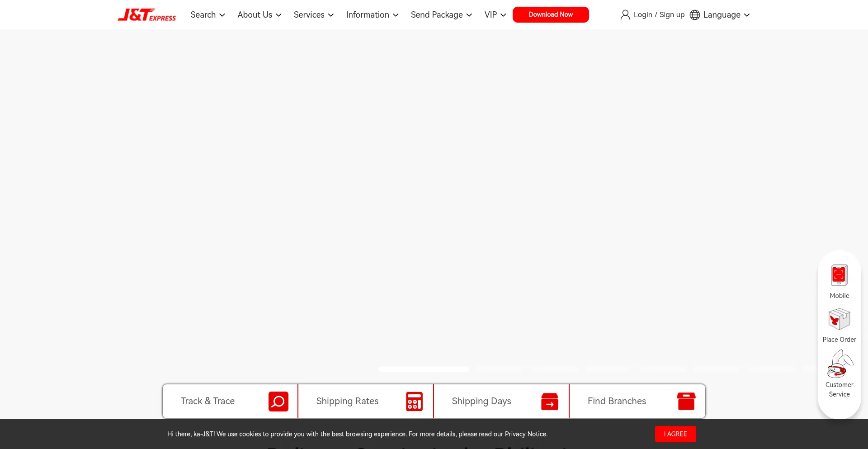Open the Mobile app icon in sidebar
The height and width of the screenshot is (449, 868).
(839, 275)
